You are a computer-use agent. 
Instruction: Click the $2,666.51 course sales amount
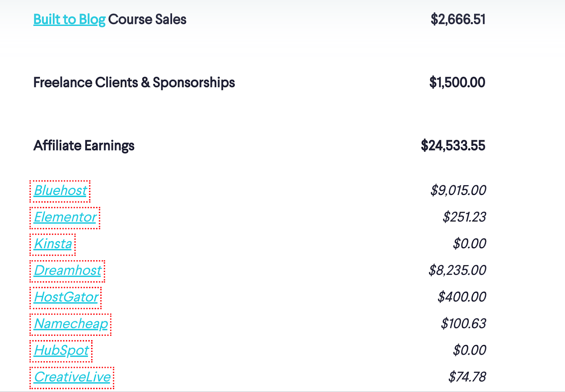point(458,19)
